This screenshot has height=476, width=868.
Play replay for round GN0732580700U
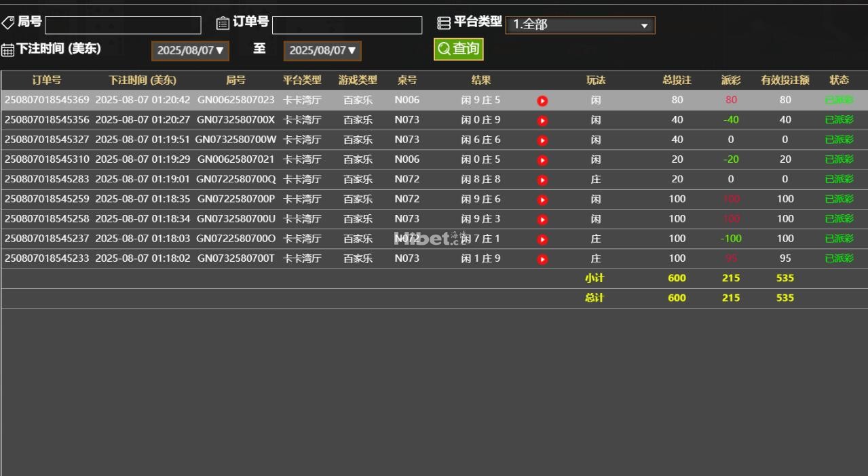tap(542, 220)
